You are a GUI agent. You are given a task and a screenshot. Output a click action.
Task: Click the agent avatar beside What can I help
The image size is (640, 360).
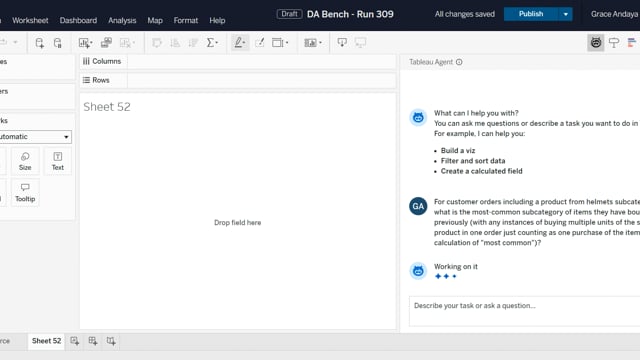[418, 118]
